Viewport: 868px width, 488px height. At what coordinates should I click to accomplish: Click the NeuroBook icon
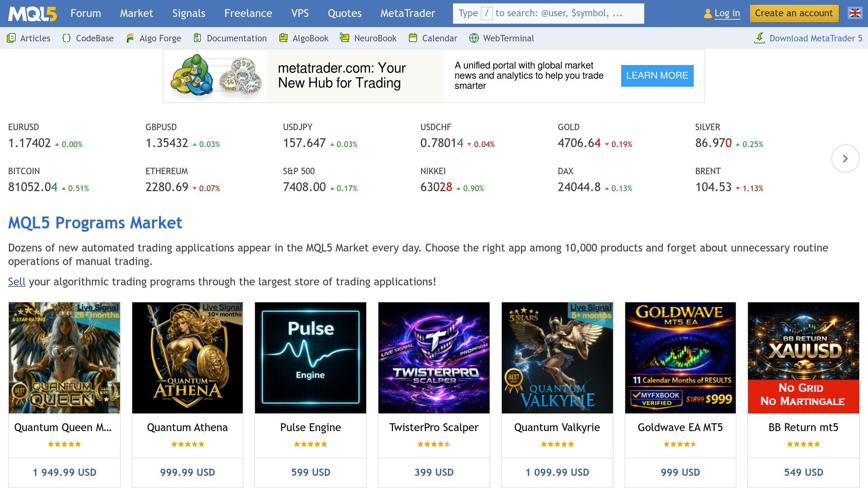pos(345,38)
